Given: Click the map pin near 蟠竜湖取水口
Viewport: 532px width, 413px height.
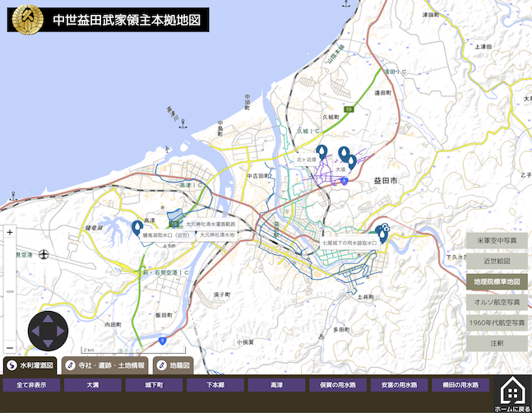Looking at the screenshot, I should tap(136, 227).
